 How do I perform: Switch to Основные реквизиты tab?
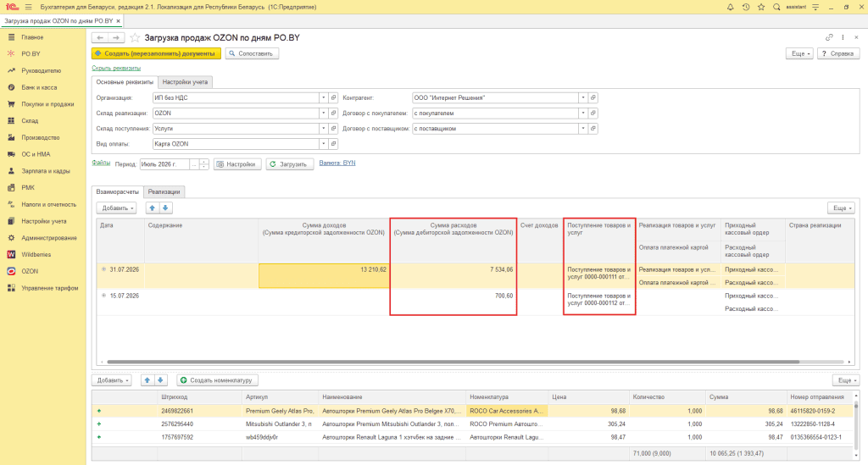point(125,82)
